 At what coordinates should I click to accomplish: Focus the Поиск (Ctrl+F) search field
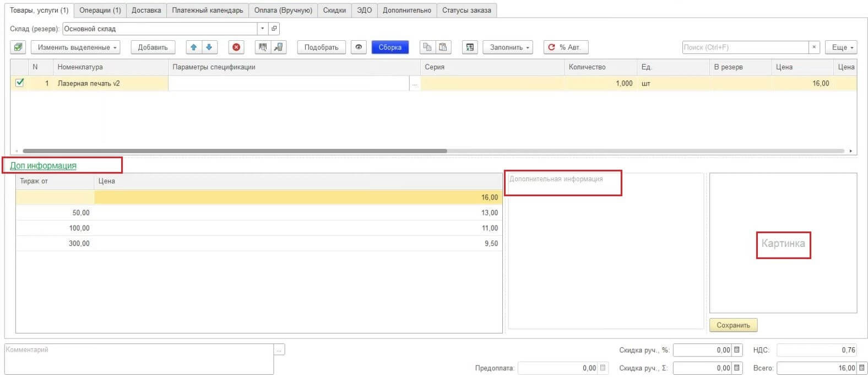tap(745, 47)
